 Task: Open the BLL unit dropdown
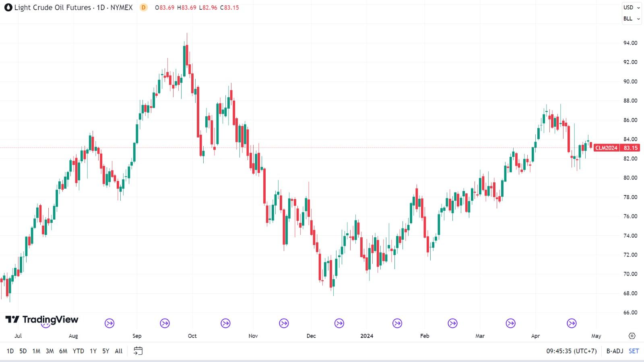click(632, 19)
